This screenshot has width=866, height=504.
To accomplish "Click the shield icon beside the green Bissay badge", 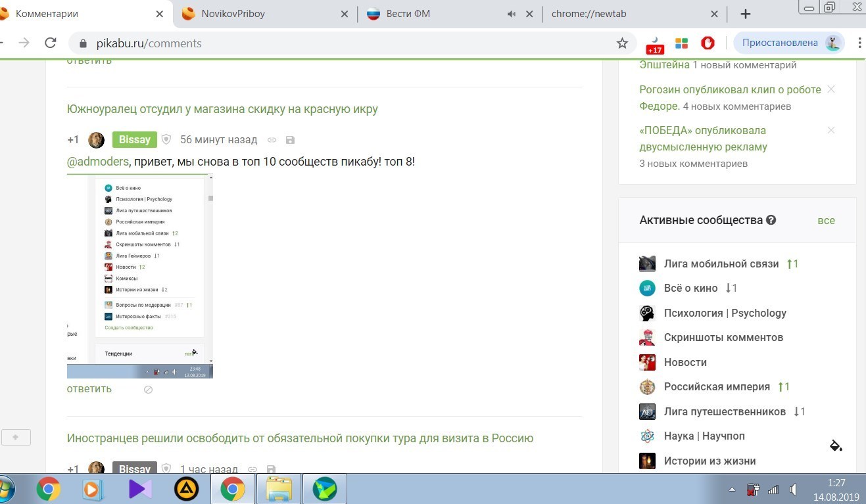I will tap(166, 139).
